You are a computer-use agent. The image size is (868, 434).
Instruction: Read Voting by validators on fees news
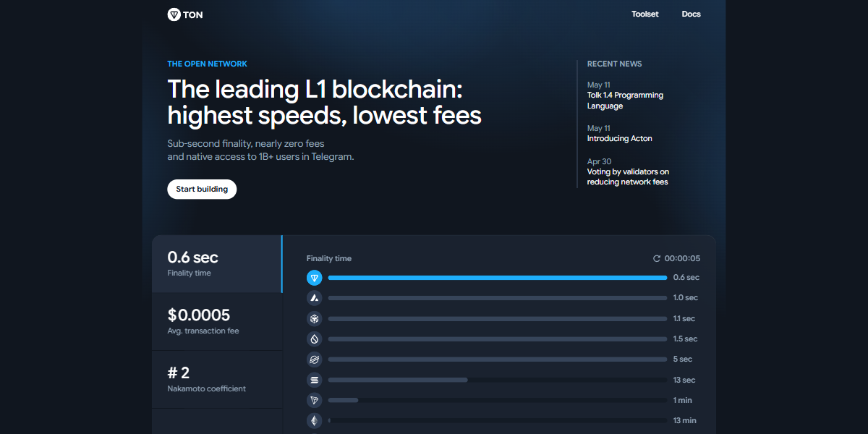628,177
